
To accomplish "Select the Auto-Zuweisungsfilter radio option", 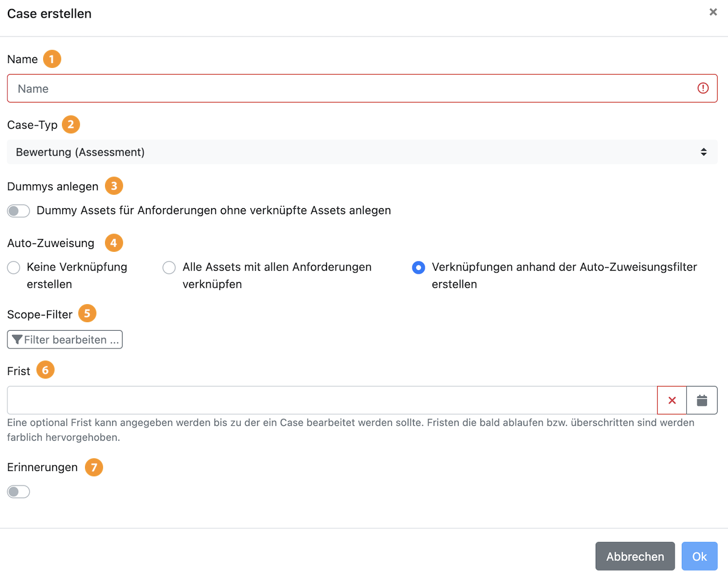I will 418,268.
